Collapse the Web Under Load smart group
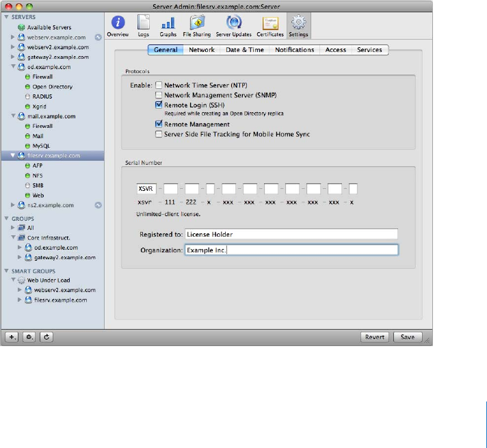This screenshot has height=448, width=487. point(13,280)
